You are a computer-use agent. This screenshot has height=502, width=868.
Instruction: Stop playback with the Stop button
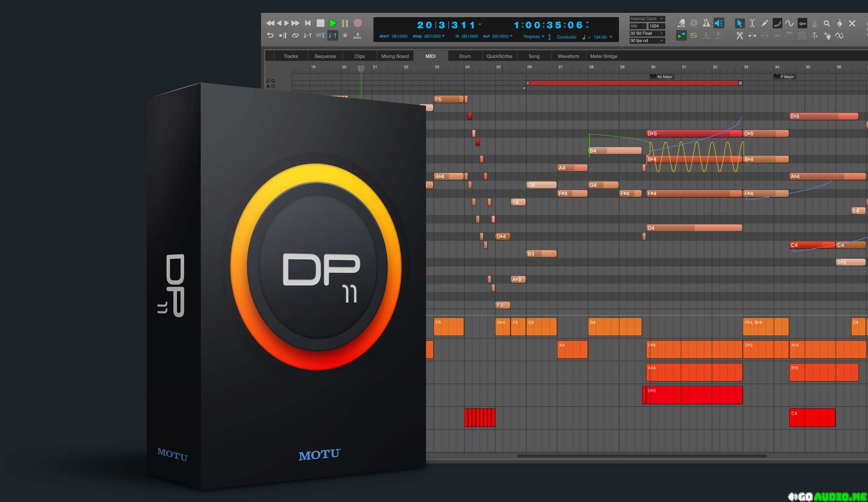(320, 23)
